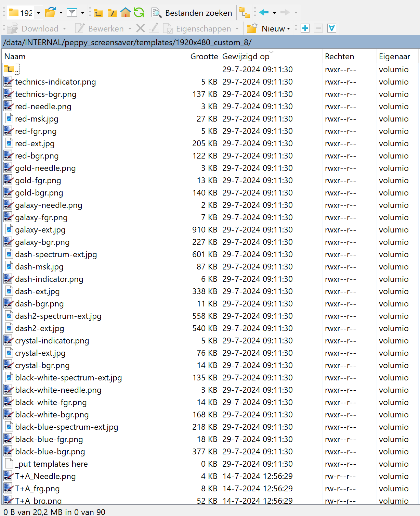Click icon of black-blue-fgr.png
The width and height of the screenshot is (420, 516).
(9, 439)
